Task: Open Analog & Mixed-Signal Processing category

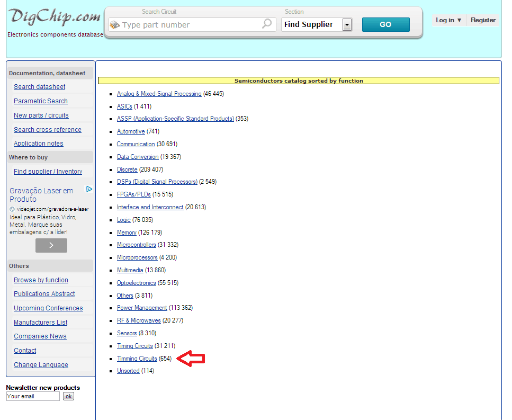Action: click(159, 94)
